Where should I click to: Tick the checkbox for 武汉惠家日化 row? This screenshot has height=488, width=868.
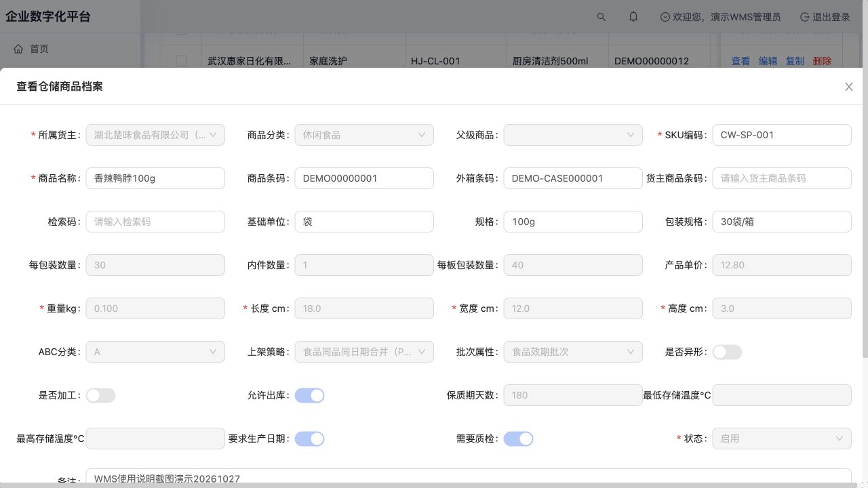(x=181, y=61)
